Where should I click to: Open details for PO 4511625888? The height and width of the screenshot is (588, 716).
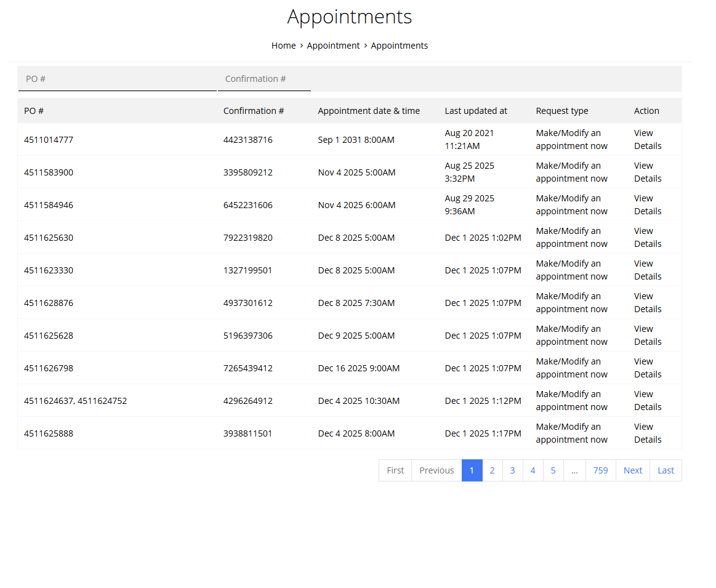[647, 433]
